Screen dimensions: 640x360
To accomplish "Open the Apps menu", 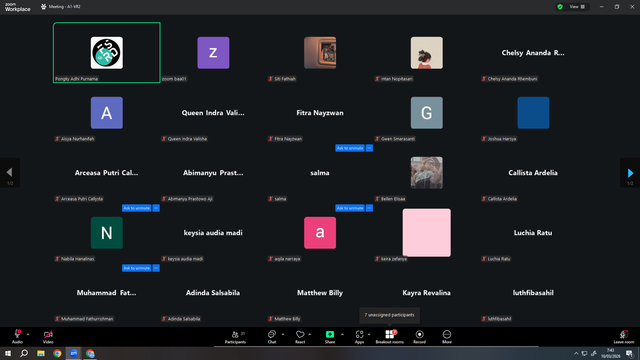I will (x=359, y=336).
